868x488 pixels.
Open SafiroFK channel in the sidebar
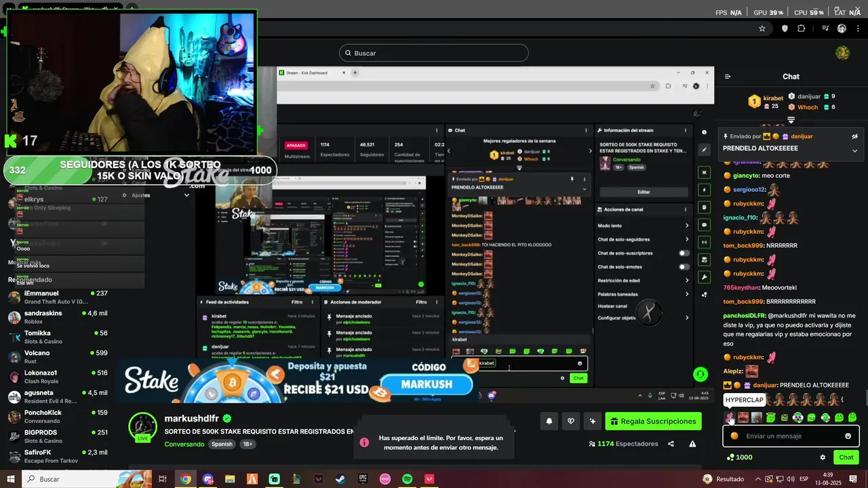[58, 456]
